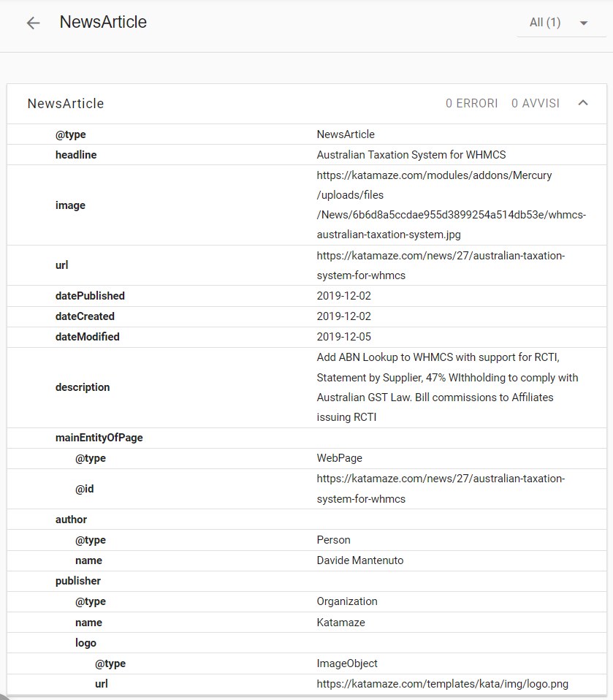Viewport: 613px width, 700px height.
Task: Collapse the NewsArticle panel with chevron
Action: [x=582, y=103]
